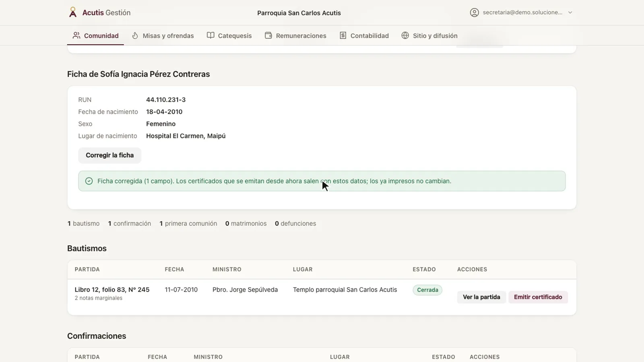Click the Confirmaciones section heading
This screenshot has height=362, width=644.
pos(97,336)
